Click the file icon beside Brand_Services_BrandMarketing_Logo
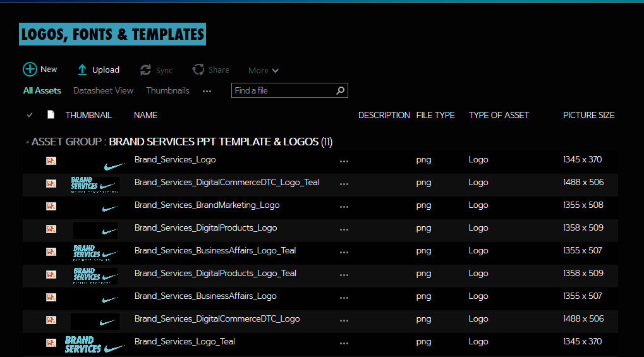Screen dimensions: 644x357 (x=51, y=206)
